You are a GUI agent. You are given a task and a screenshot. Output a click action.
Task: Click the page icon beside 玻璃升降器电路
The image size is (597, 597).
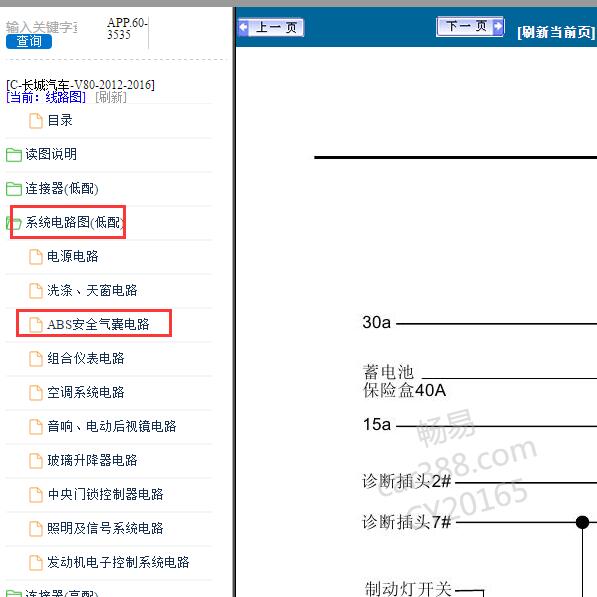[x=36, y=461]
